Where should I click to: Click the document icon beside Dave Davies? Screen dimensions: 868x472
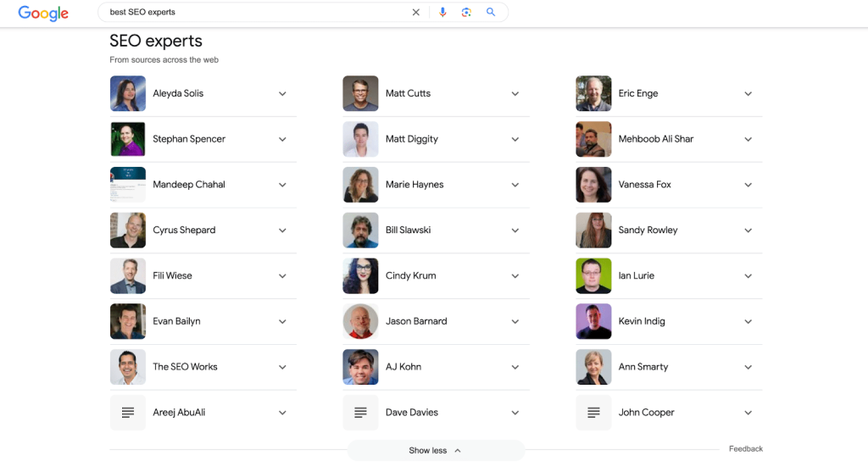tap(360, 412)
